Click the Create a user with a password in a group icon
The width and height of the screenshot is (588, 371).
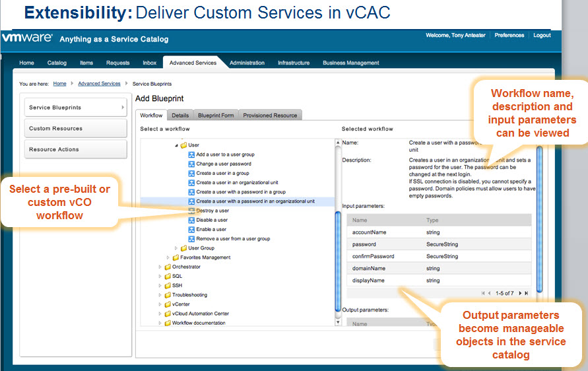tap(191, 192)
